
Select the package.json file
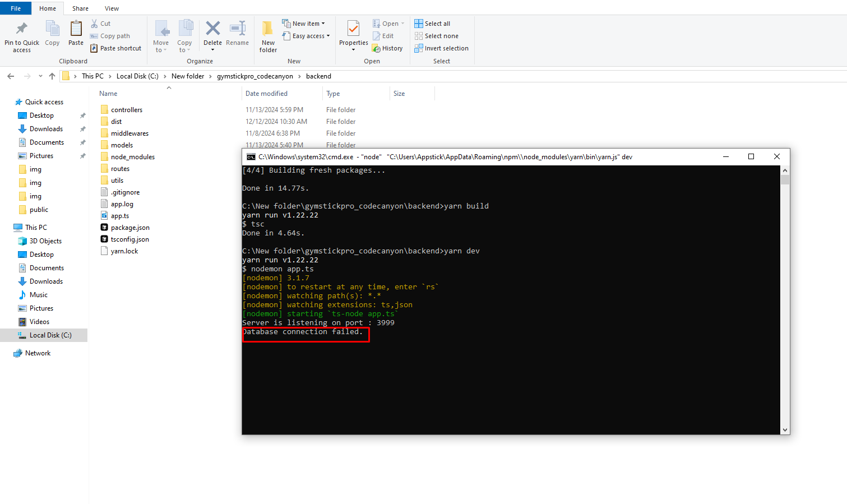point(130,228)
